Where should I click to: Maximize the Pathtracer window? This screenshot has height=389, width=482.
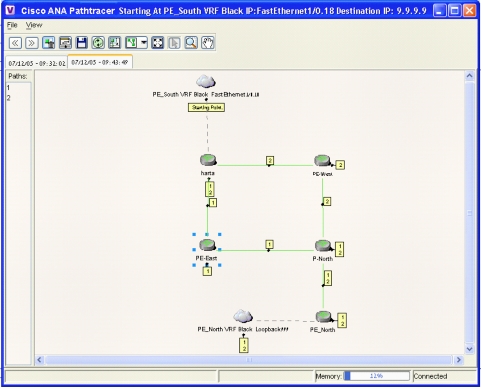pos(454,11)
